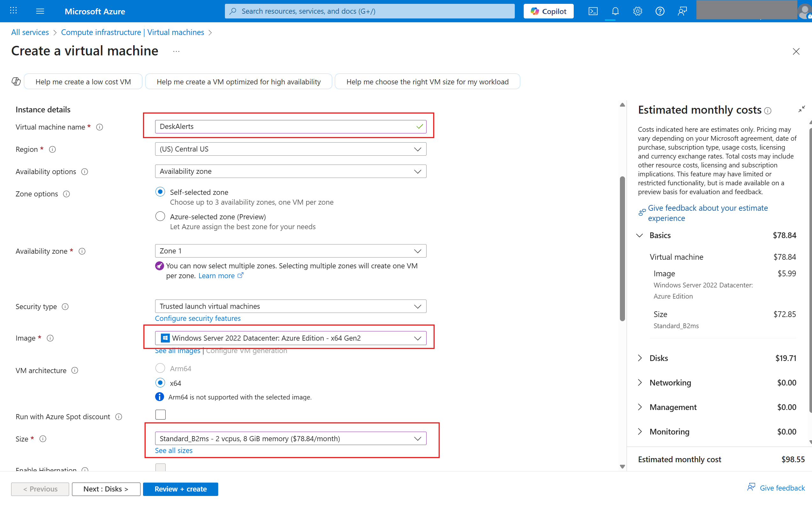
Task: Open the notifications bell
Action: pyautogui.click(x=615, y=11)
